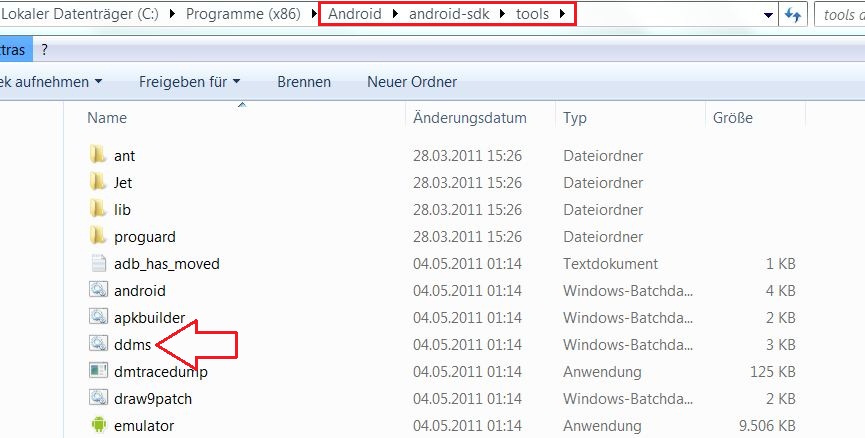Expand the arrow after tools breadcrumb

tap(562, 14)
